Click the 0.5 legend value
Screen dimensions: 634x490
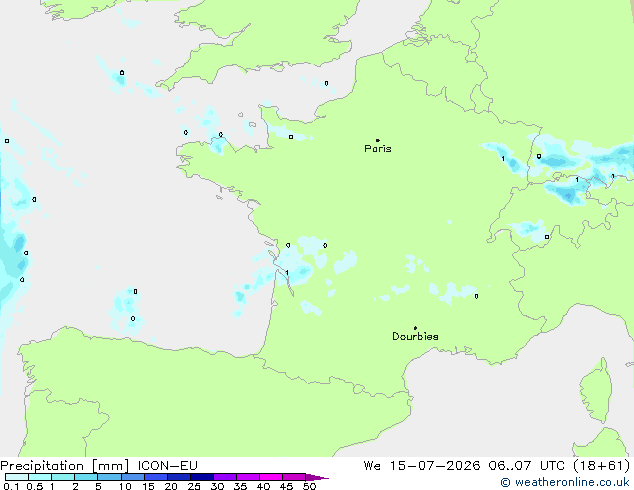click(35, 486)
